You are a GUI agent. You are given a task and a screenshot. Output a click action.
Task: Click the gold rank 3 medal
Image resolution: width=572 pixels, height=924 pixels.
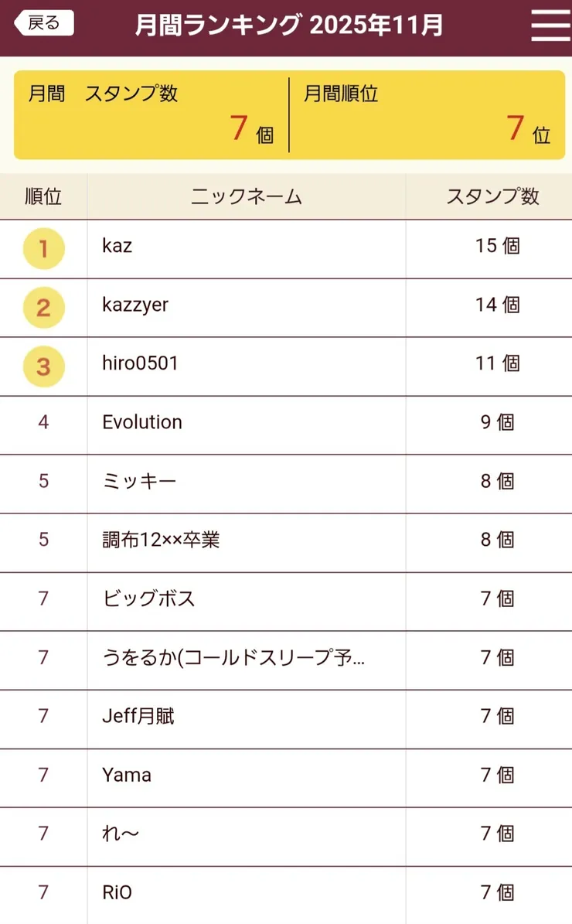coord(43,367)
